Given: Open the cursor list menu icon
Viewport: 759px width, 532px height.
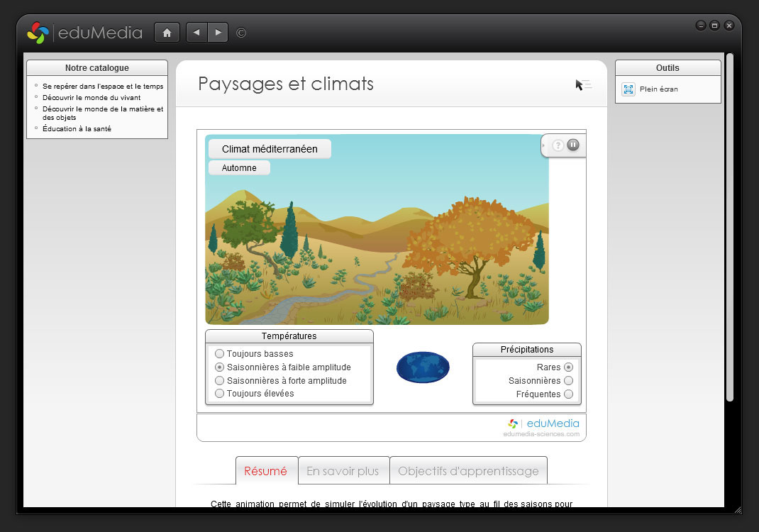Looking at the screenshot, I should pos(583,85).
